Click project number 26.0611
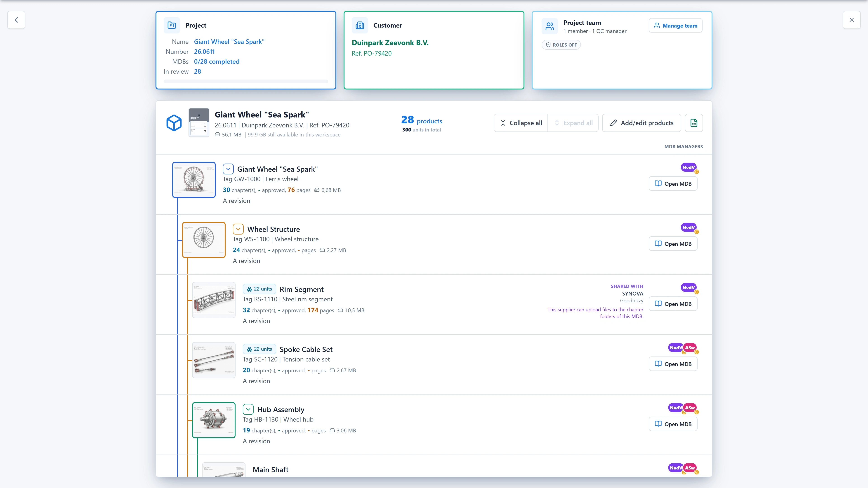 pos(204,52)
